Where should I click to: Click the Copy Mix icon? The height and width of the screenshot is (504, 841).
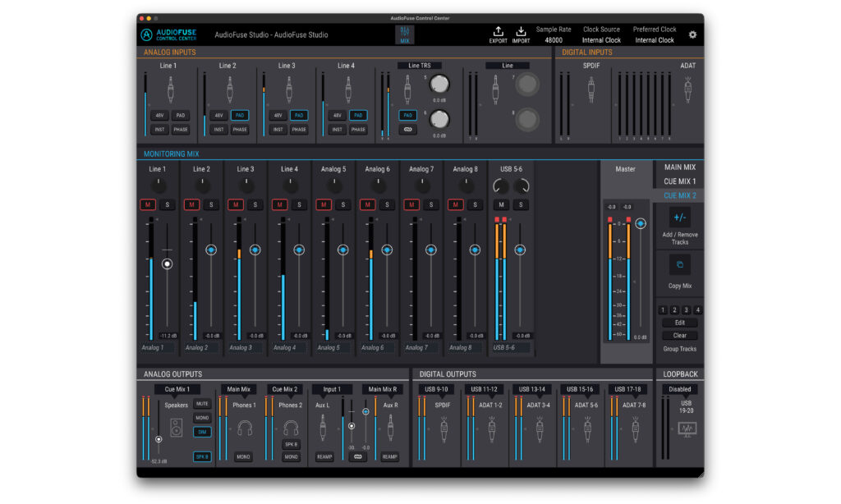point(679,265)
